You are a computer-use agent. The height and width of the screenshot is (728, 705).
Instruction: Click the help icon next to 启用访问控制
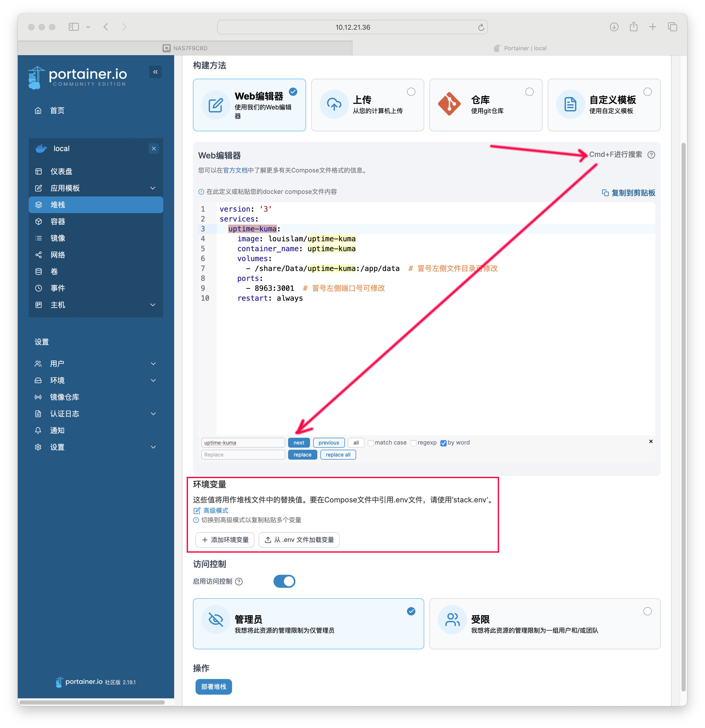[239, 582]
